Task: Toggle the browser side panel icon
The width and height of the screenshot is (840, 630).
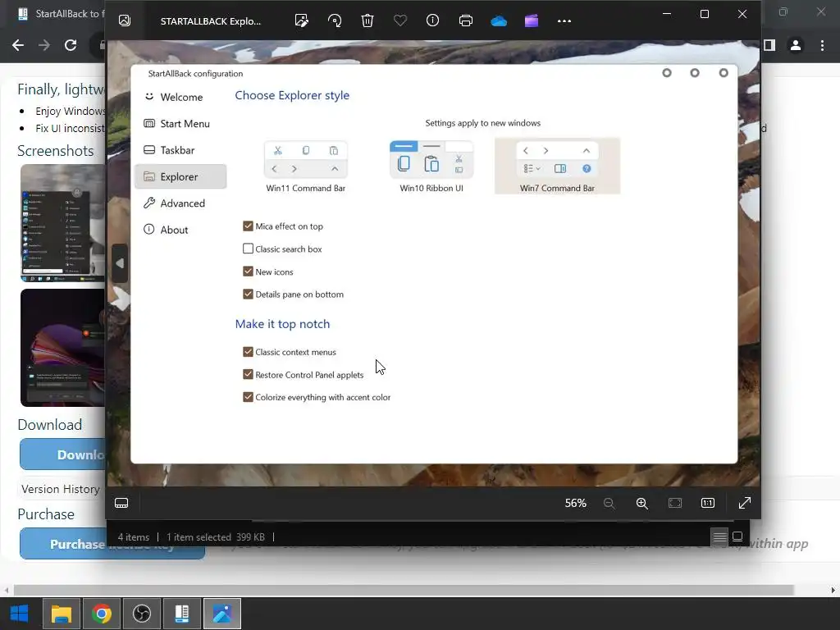Action: coord(769,46)
